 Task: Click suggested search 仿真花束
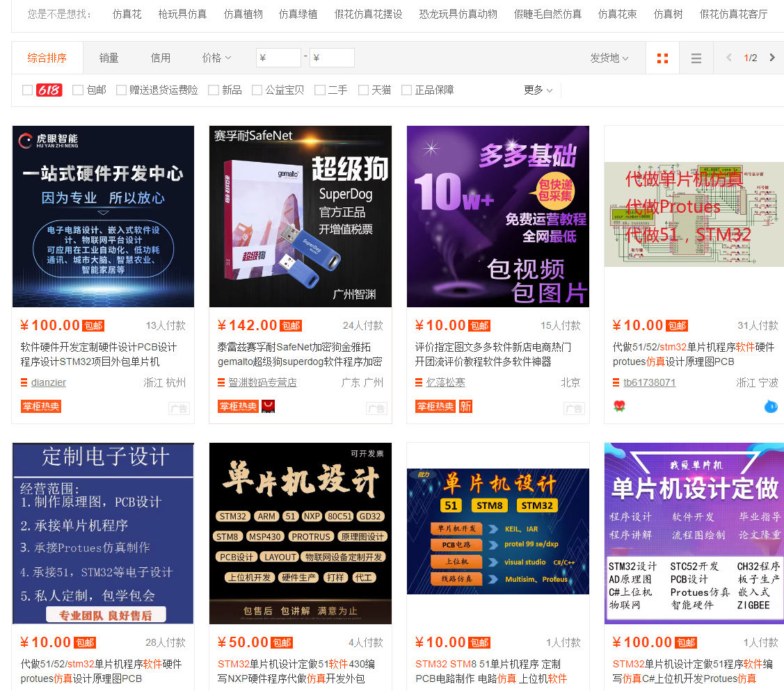pyautogui.click(x=618, y=14)
